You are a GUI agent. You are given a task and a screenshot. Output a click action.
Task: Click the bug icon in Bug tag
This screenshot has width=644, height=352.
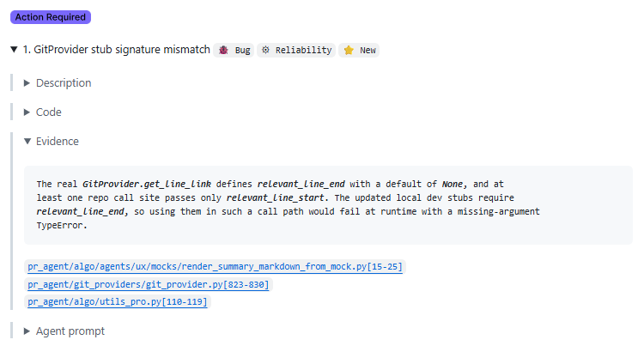click(224, 51)
